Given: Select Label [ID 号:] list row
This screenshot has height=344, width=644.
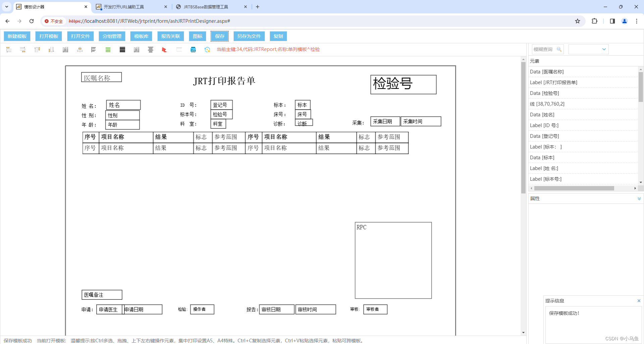Looking at the screenshot, I should (584, 125).
